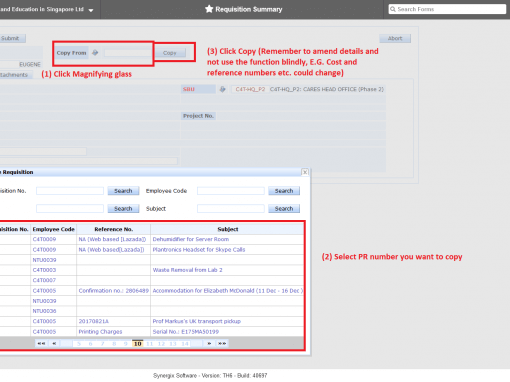Click reference 'Printing Charges'

(x=100, y=331)
